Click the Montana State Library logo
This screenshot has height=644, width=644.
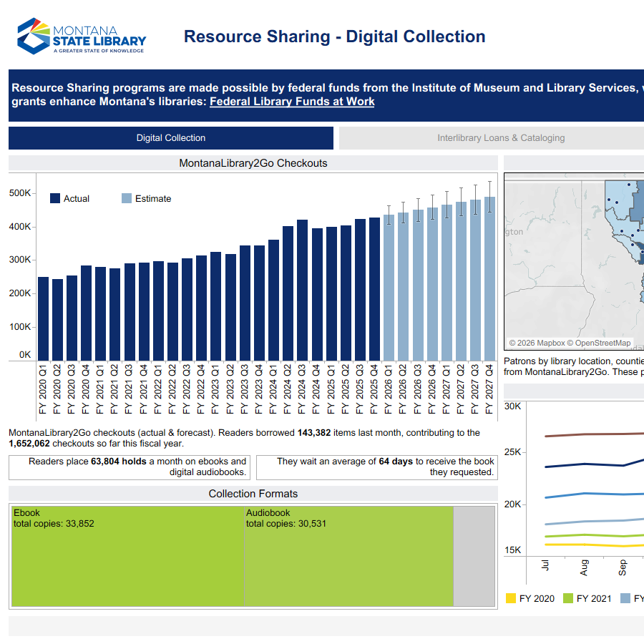click(x=82, y=36)
